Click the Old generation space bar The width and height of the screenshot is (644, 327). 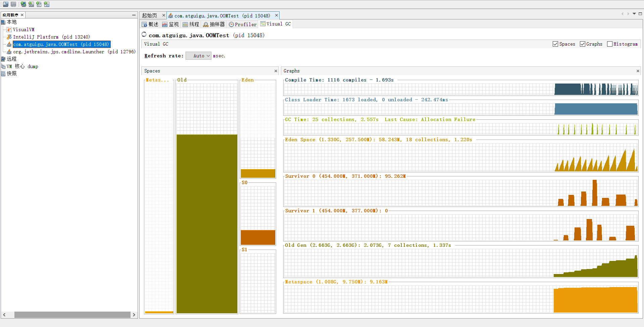point(207,224)
